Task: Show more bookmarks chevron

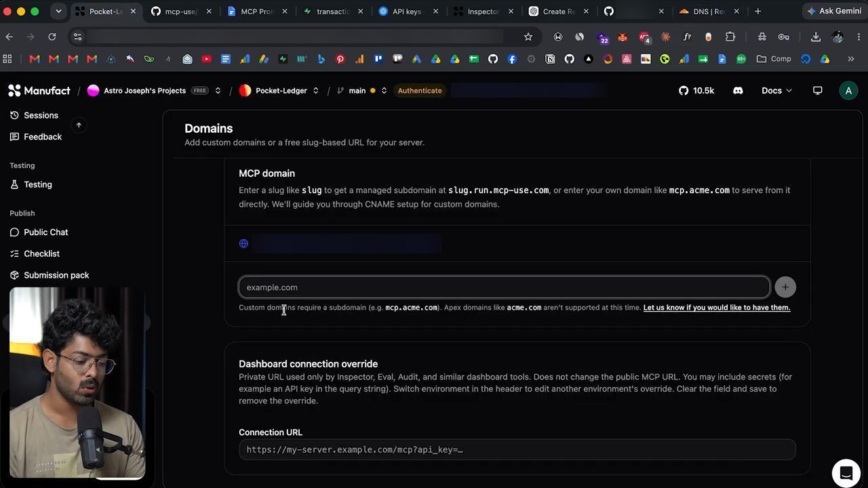Action: 851,59
